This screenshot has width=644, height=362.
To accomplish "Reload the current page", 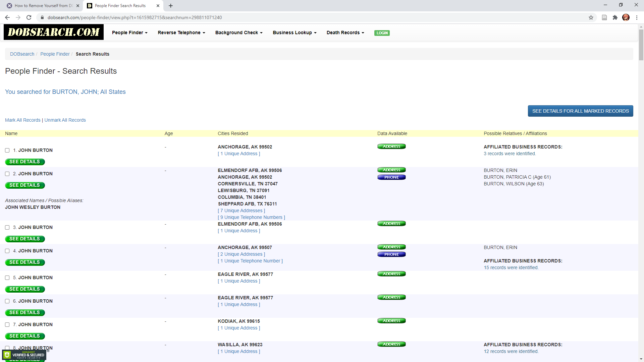I will tap(29, 17).
